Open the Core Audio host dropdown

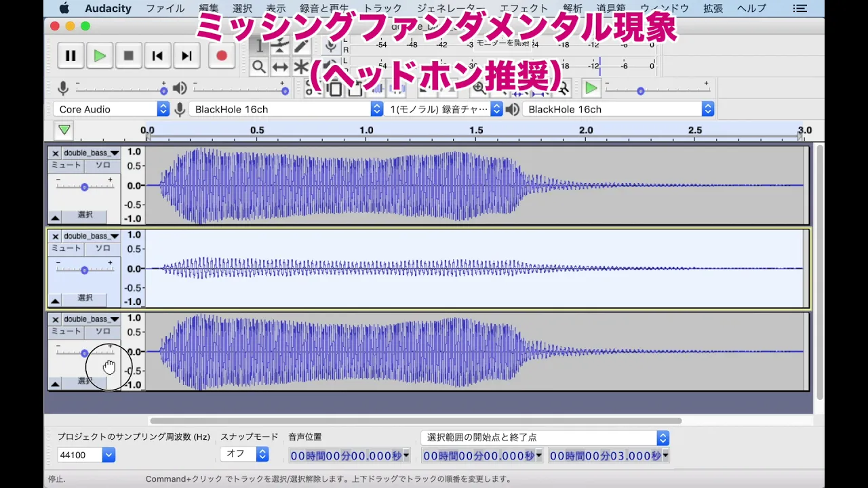(111, 109)
